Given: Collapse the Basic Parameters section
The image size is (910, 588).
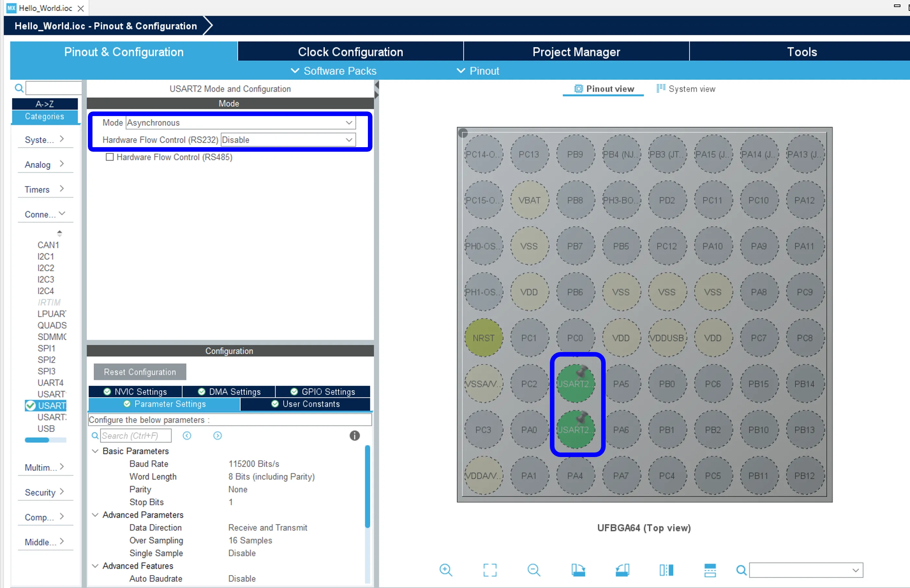Looking at the screenshot, I should (x=95, y=451).
